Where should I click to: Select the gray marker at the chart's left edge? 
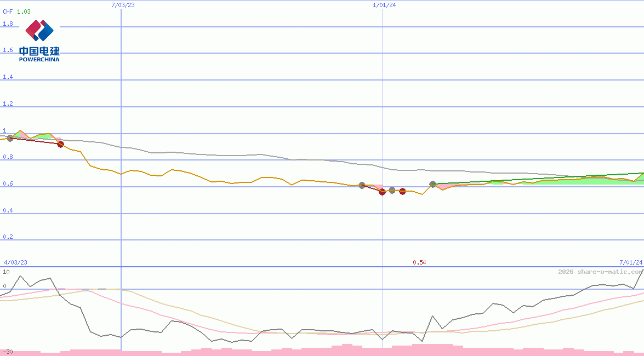pos(9,138)
